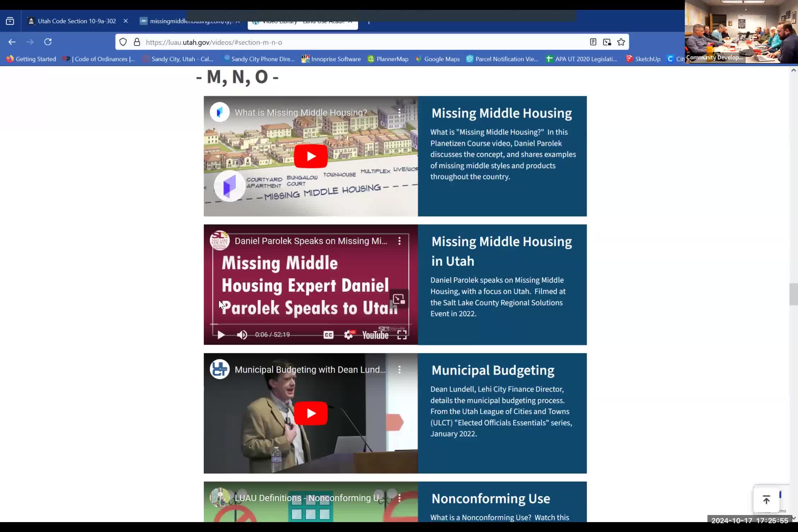Image resolution: width=798 pixels, height=532 pixels.
Task: Play the Municipal Budgeting video
Action: point(311,413)
